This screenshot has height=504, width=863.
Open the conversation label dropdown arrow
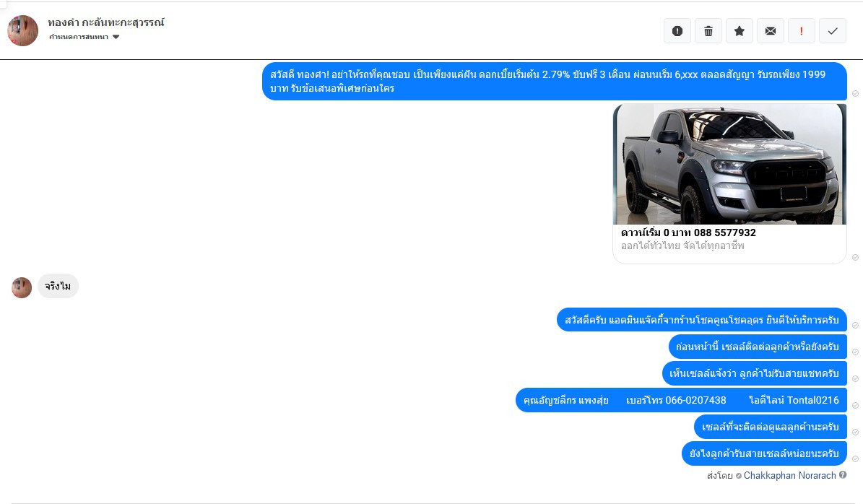coord(116,37)
